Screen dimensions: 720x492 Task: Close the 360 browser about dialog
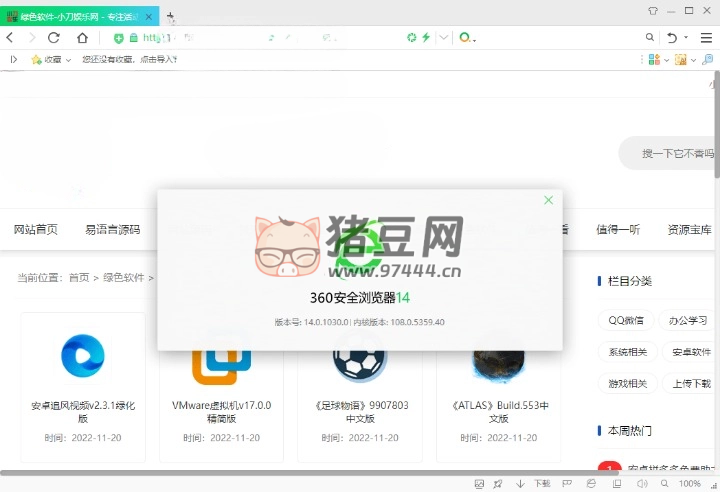click(x=548, y=200)
